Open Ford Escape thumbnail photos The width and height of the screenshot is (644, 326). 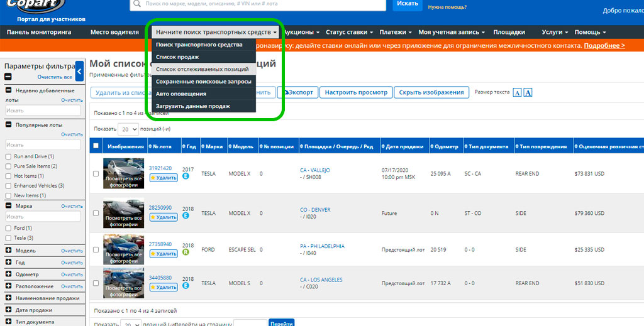pyautogui.click(x=124, y=249)
